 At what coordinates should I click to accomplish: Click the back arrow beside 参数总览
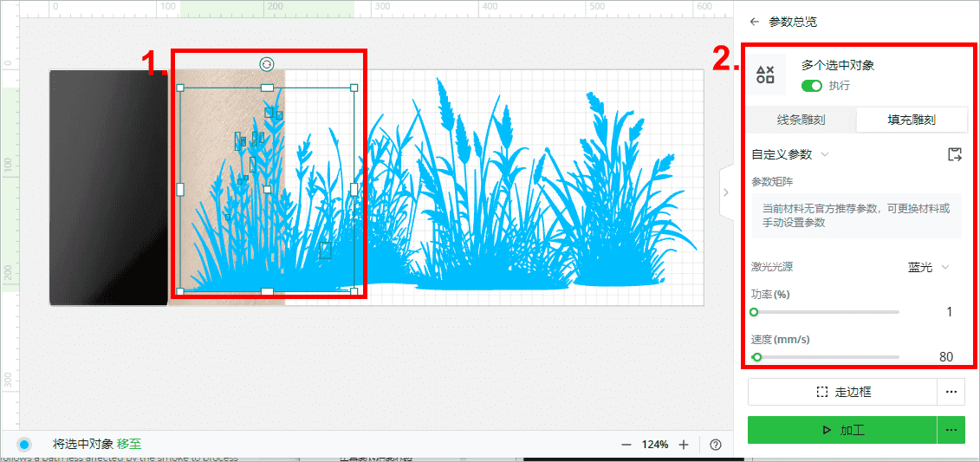tap(755, 22)
